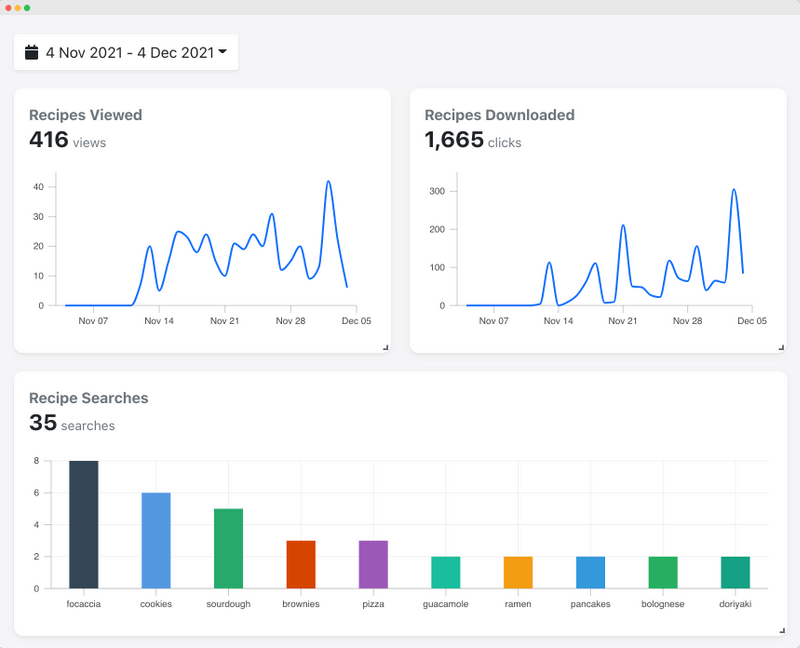Select the focaccia bar in the chart
The height and width of the screenshot is (648, 800).
click(x=82, y=525)
